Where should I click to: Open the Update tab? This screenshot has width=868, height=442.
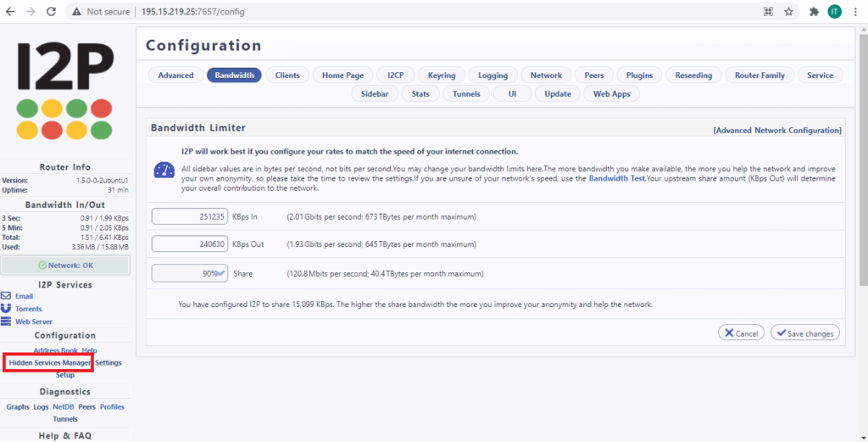(x=558, y=93)
